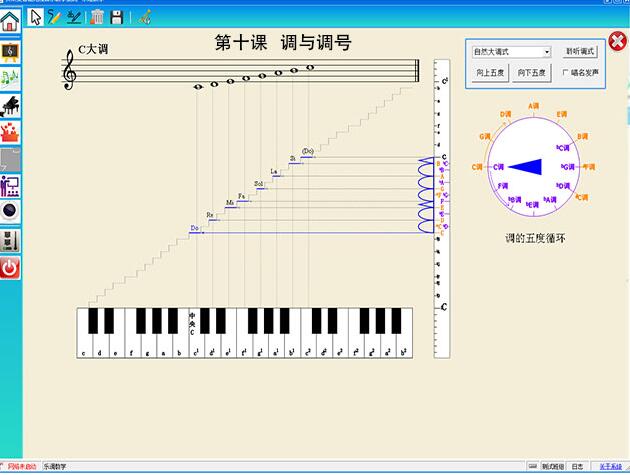The image size is (630, 475).
Task: Click 日志 in the status bar
Action: coord(579,466)
